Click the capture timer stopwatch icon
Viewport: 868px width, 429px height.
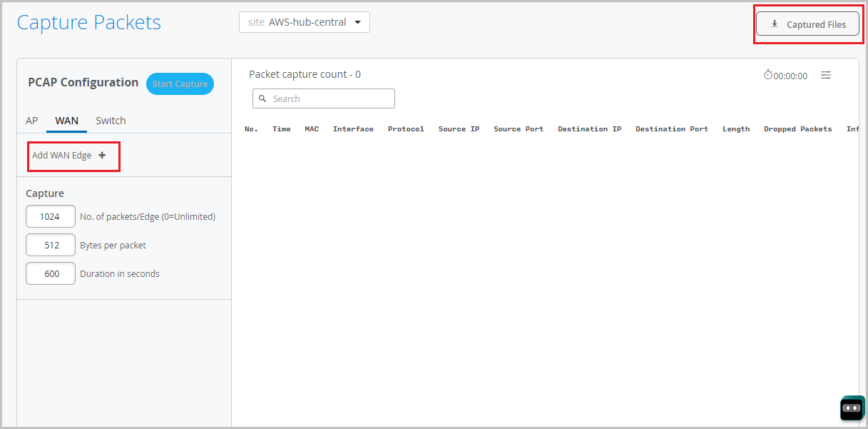768,75
